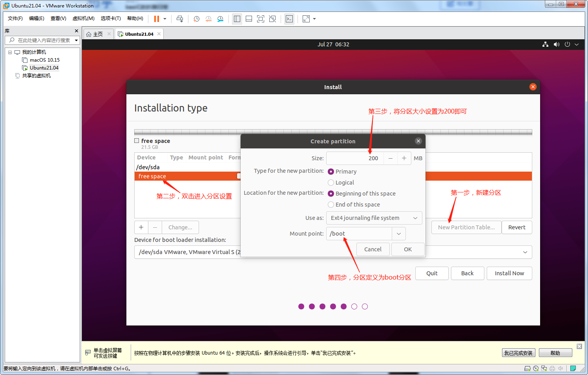Screen dimensions: 588x375
Task: Go Back in the installer
Action: point(467,273)
